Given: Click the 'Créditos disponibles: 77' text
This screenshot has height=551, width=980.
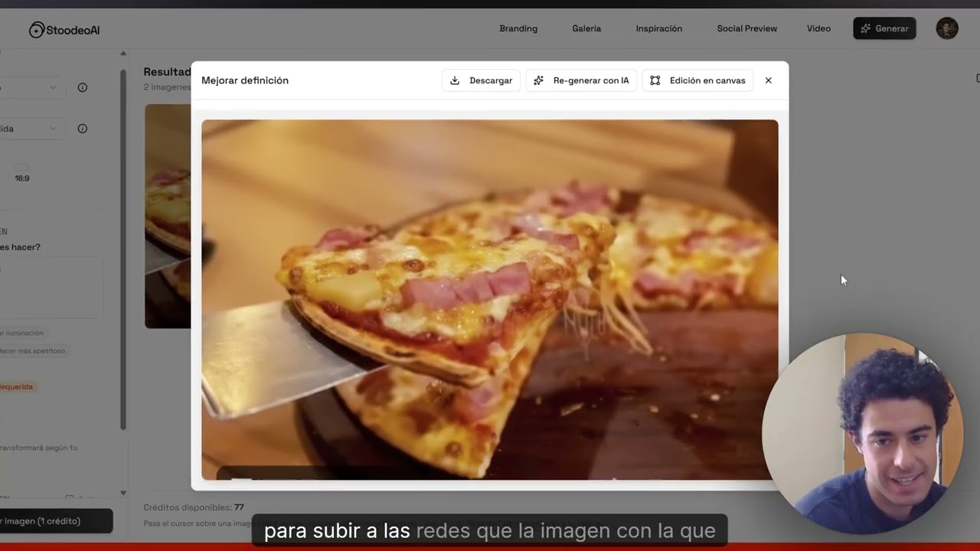Looking at the screenshot, I should (194, 507).
